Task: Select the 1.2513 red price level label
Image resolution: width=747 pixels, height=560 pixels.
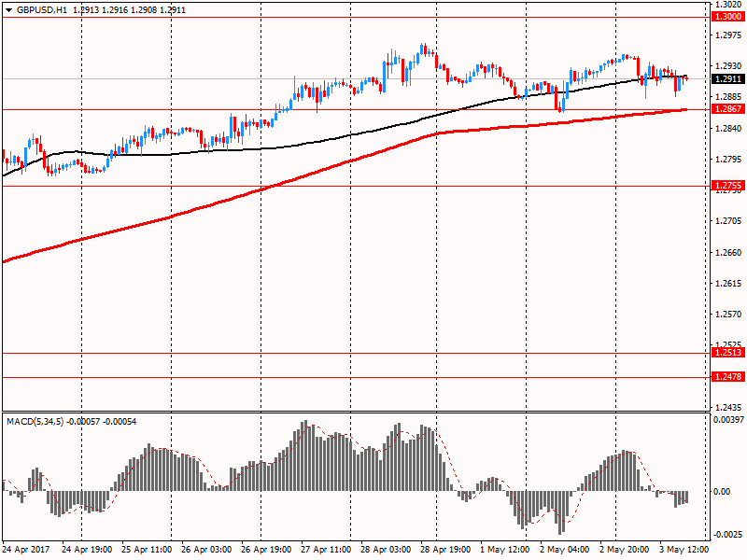Action: [728, 353]
